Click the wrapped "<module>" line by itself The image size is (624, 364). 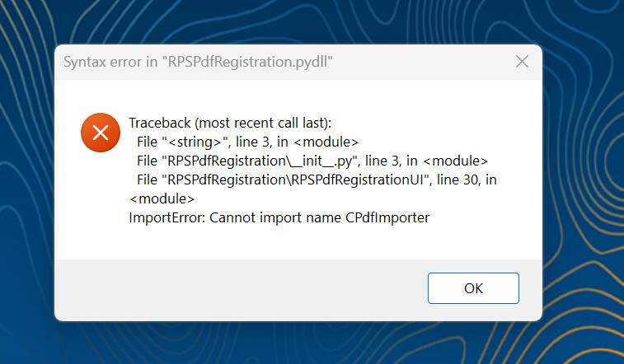[162, 198]
